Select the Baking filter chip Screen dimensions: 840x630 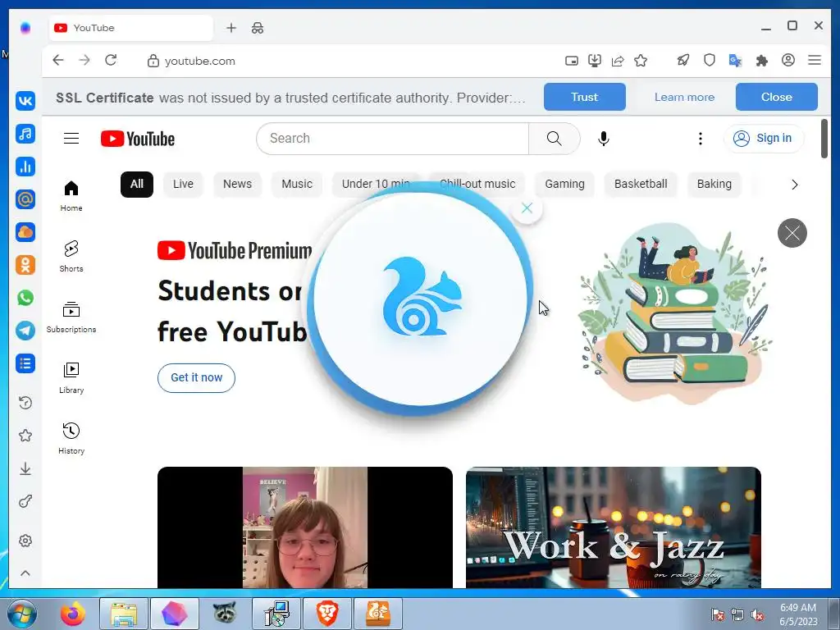[714, 184]
